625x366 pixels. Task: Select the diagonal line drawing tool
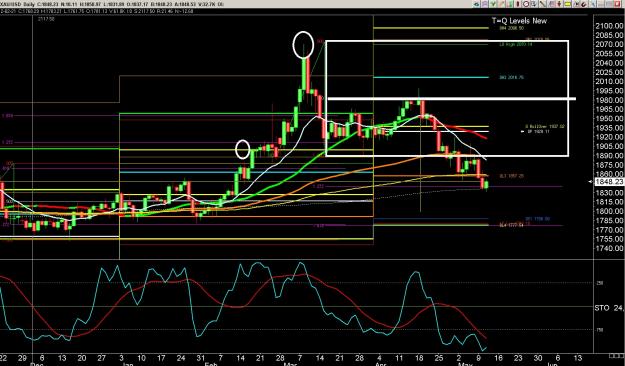pyautogui.click(x=542, y=4)
